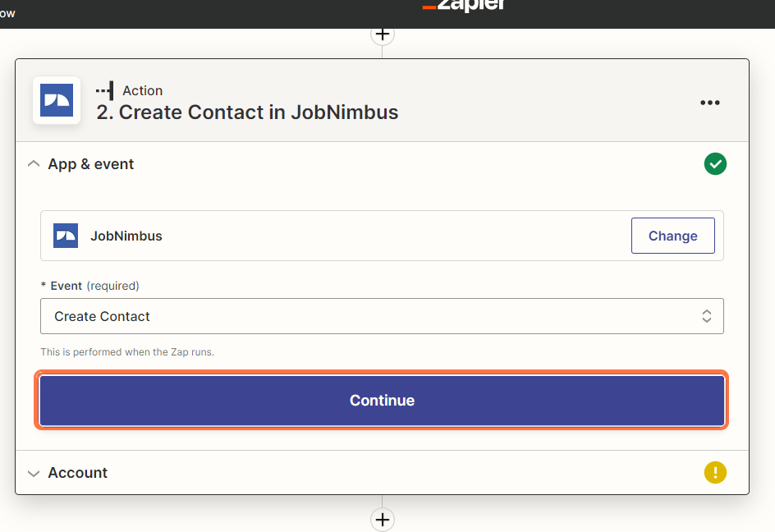Click the yellow warning icon beside Account
This screenshot has height=532, width=775.
click(715, 473)
